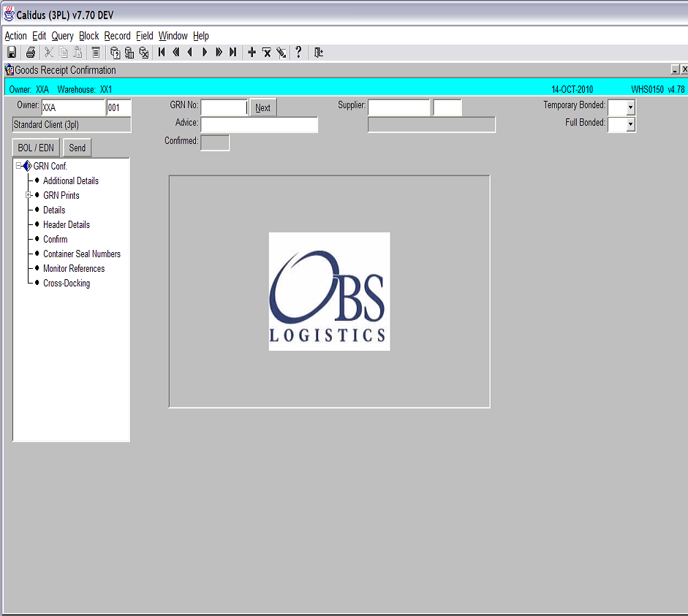Click the list of values icon

tap(96, 53)
